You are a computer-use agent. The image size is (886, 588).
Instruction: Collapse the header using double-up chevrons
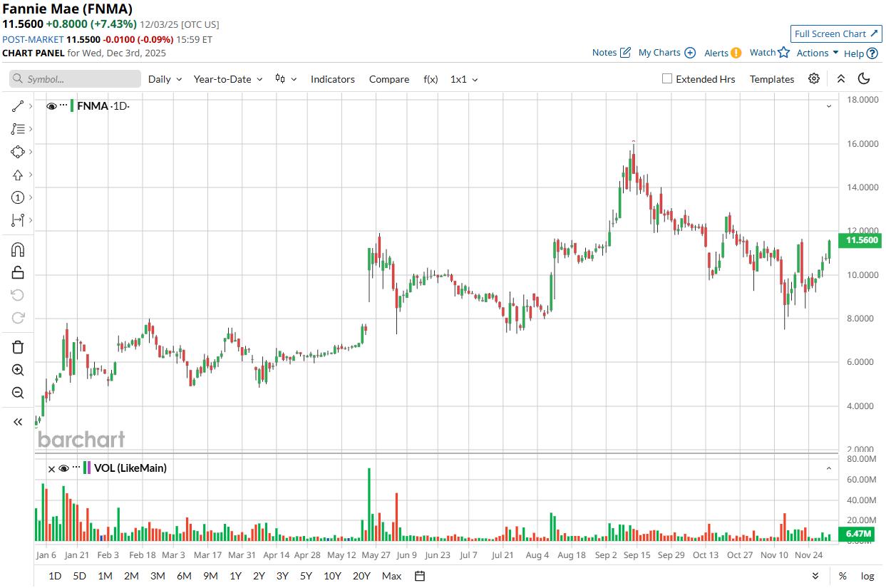pos(841,79)
